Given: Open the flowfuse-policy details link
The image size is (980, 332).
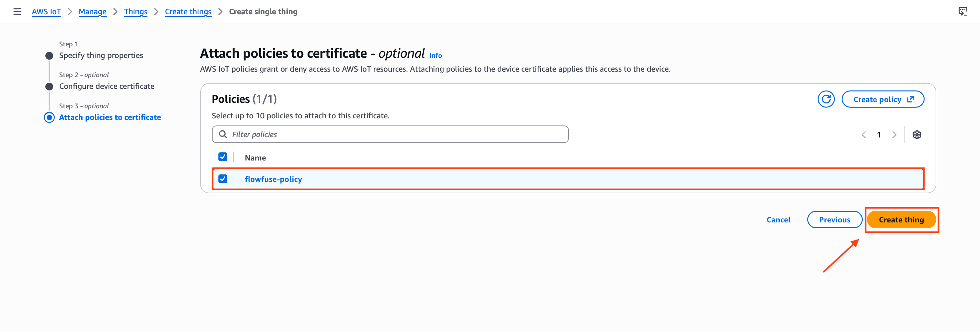Looking at the screenshot, I should (274, 179).
